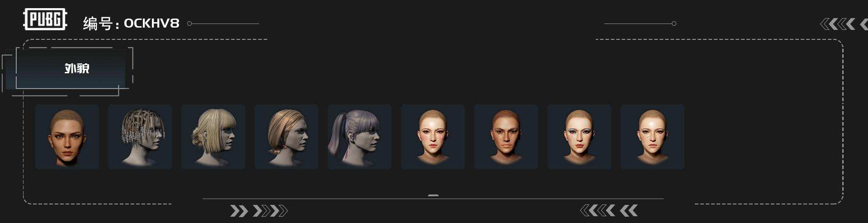Image resolution: width=868 pixels, height=223 pixels.
Task: Select the beaded braids hairstyle thumbnail
Action: click(x=140, y=137)
